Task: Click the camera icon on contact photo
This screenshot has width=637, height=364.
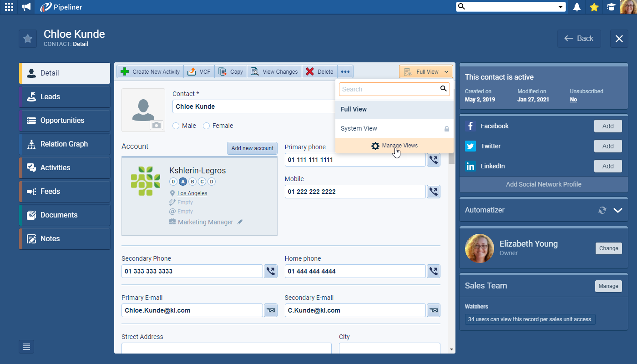Action: coord(157,125)
